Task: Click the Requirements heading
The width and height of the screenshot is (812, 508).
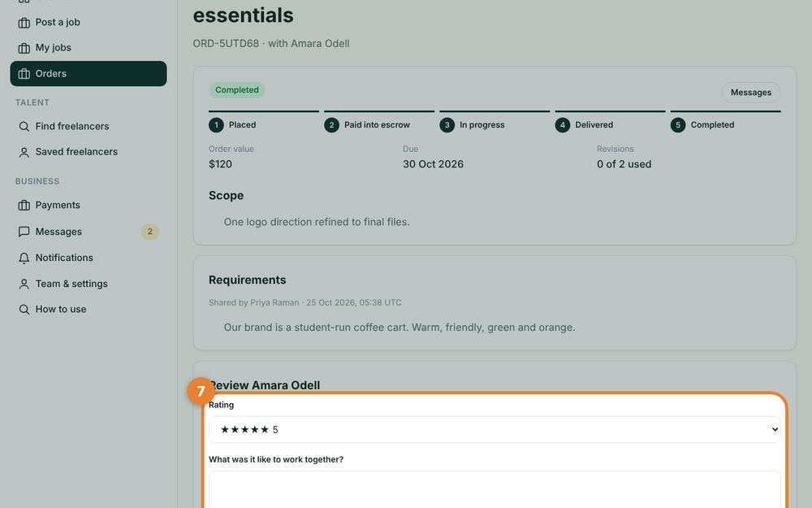Action: (x=247, y=280)
